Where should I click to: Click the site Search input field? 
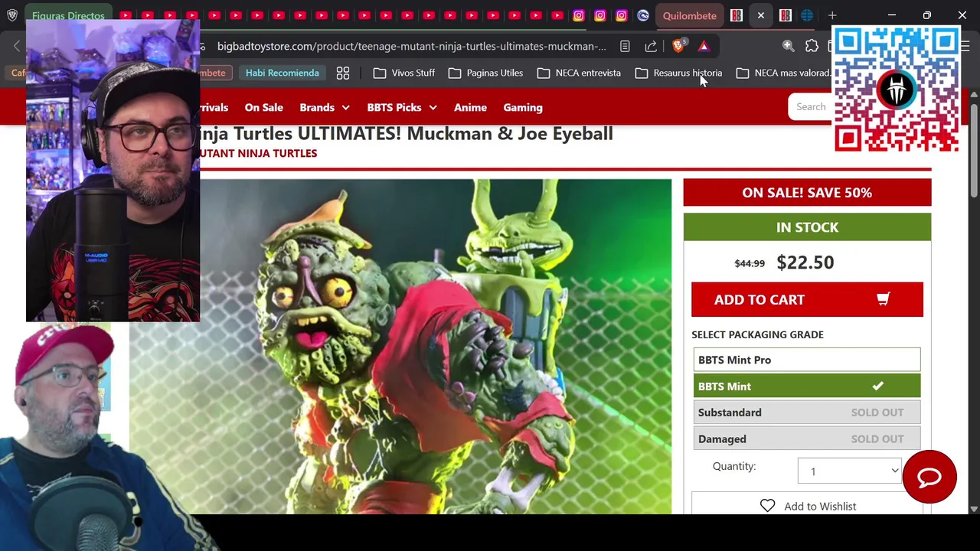[x=810, y=106]
